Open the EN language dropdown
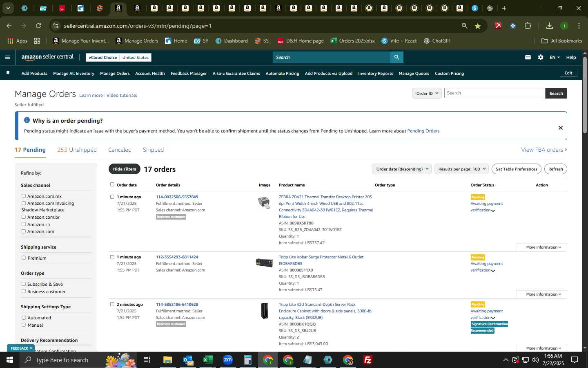This screenshot has width=588, height=368. (x=555, y=57)
